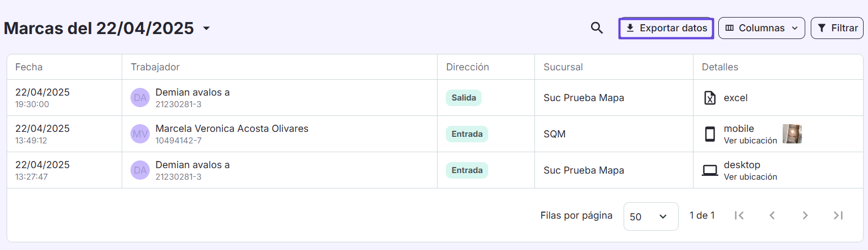Click the MV avatar for Marcela Veronica
This screenshot has width=868, height=250.
(x=140, y=134)
